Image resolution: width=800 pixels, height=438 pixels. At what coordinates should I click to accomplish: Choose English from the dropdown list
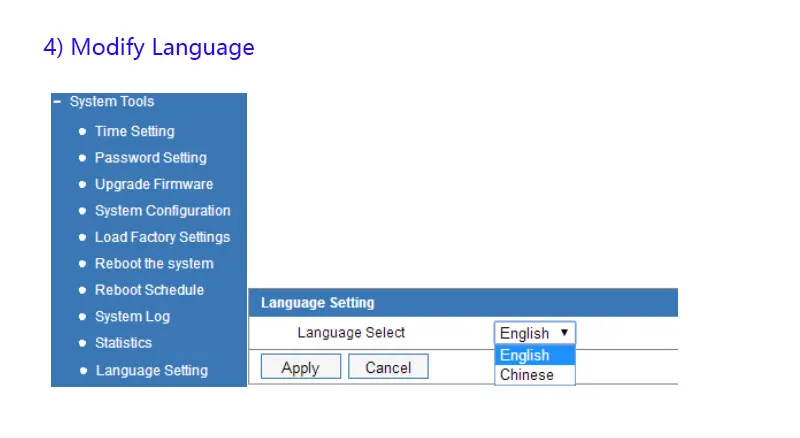pos(535,355)
